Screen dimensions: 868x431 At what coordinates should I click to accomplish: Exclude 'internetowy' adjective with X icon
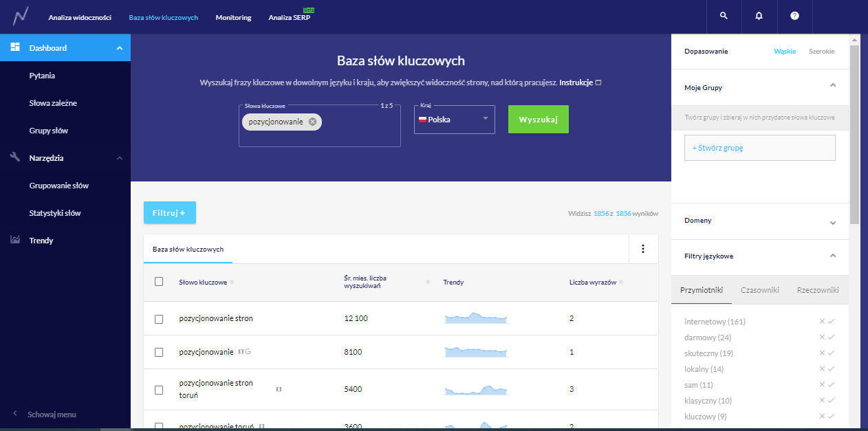coord(822,322)
